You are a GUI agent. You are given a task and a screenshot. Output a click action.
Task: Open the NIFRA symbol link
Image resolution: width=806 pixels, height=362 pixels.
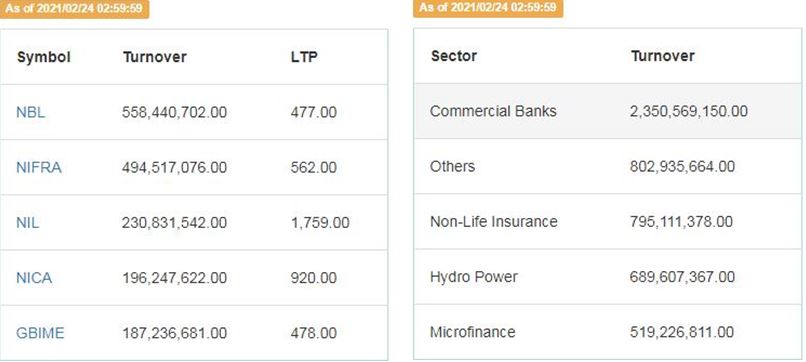point(39,168)
